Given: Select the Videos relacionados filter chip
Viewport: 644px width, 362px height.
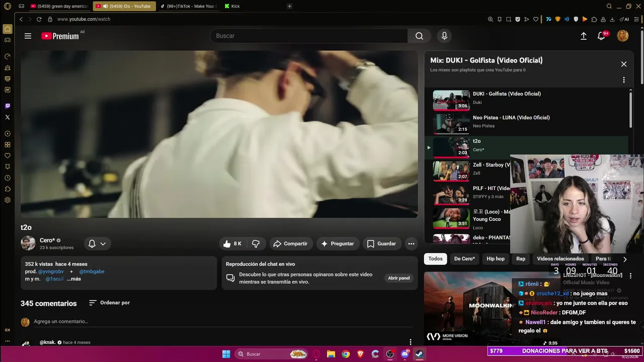Looking at the screenshot, I should [560, 259].
